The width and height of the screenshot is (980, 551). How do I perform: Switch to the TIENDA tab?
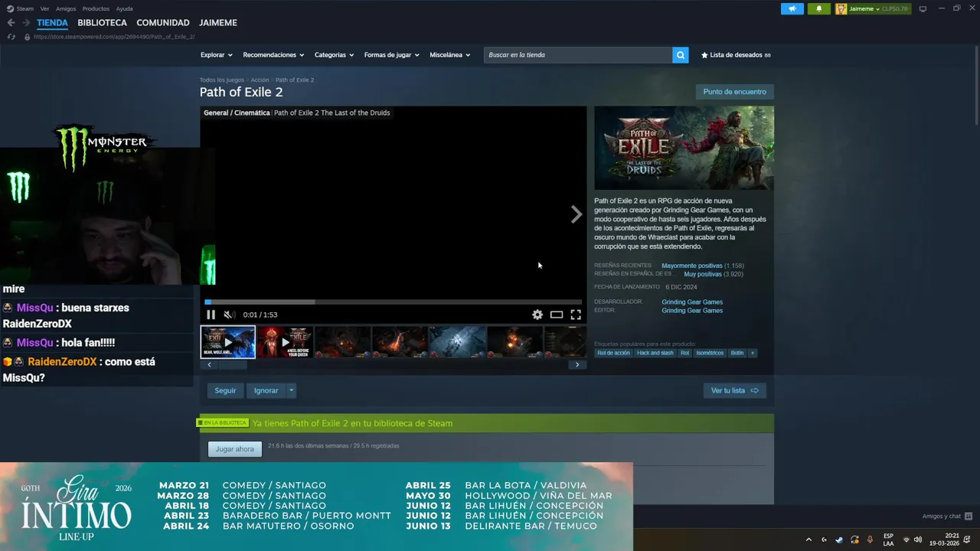[52, 23]
